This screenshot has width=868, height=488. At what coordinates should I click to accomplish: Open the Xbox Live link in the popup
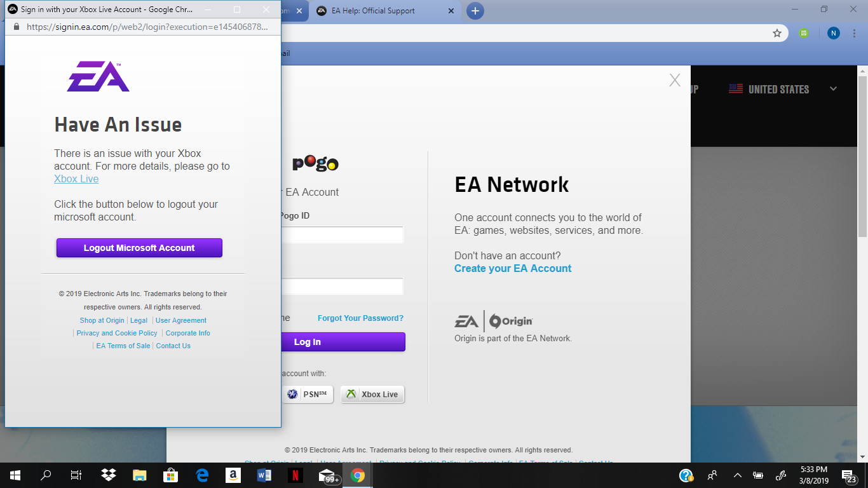[76, 179]
